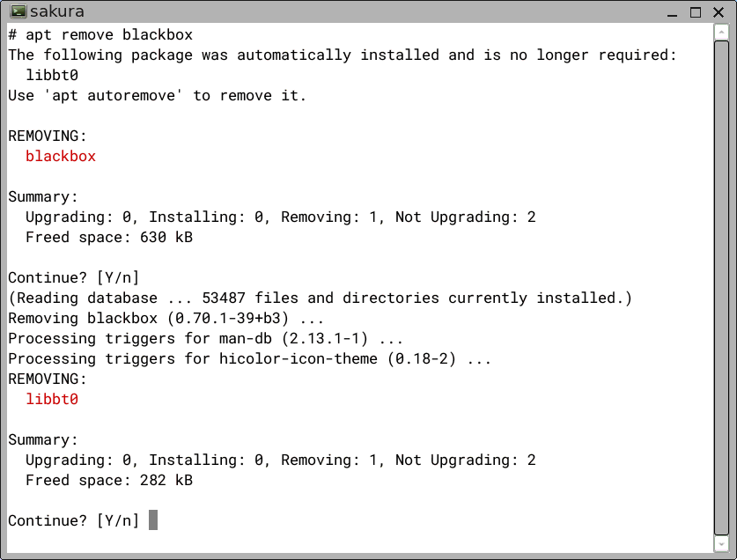Click the 'apt remove blackbox' command line

pos(100,35)
